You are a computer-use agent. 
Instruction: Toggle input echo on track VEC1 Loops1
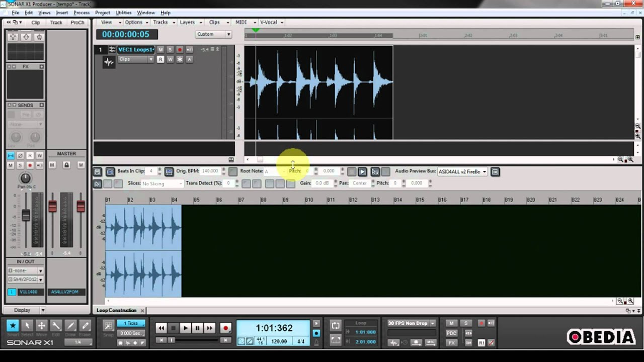coord(190,49)
